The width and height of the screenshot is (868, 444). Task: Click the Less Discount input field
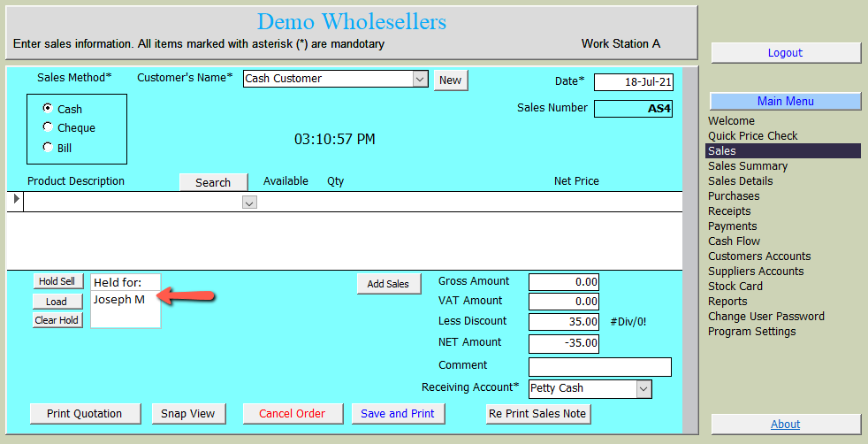pos(564,322)
